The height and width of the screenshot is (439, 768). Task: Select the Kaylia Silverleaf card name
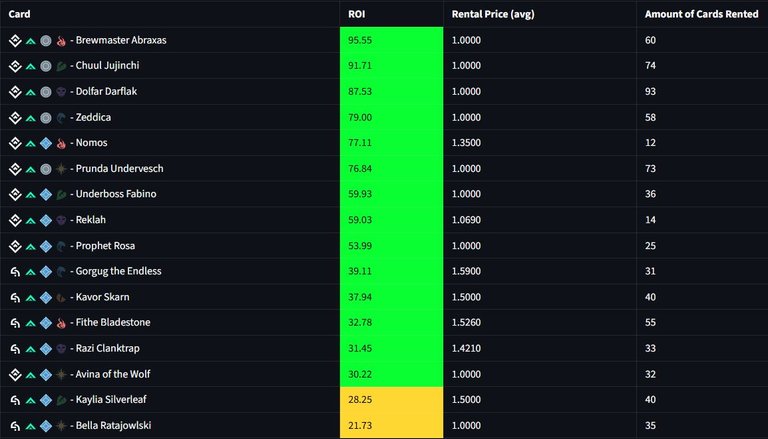tap(111, 400)
